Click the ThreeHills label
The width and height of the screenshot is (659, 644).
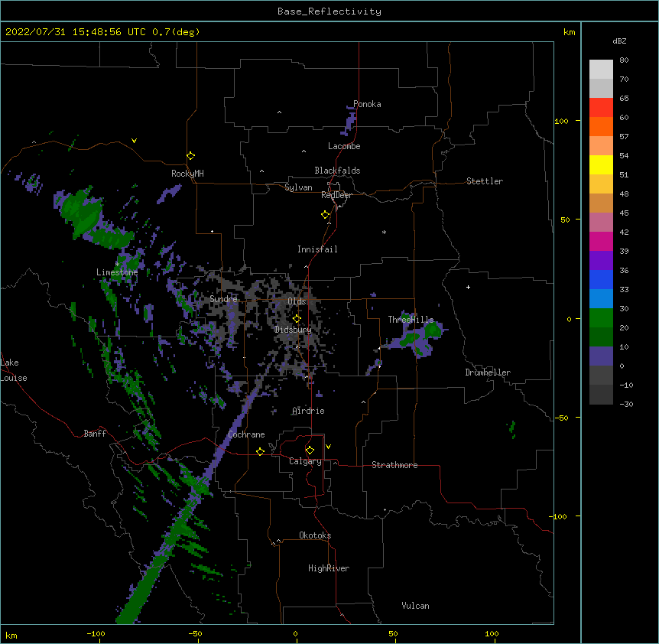[411, 320]
